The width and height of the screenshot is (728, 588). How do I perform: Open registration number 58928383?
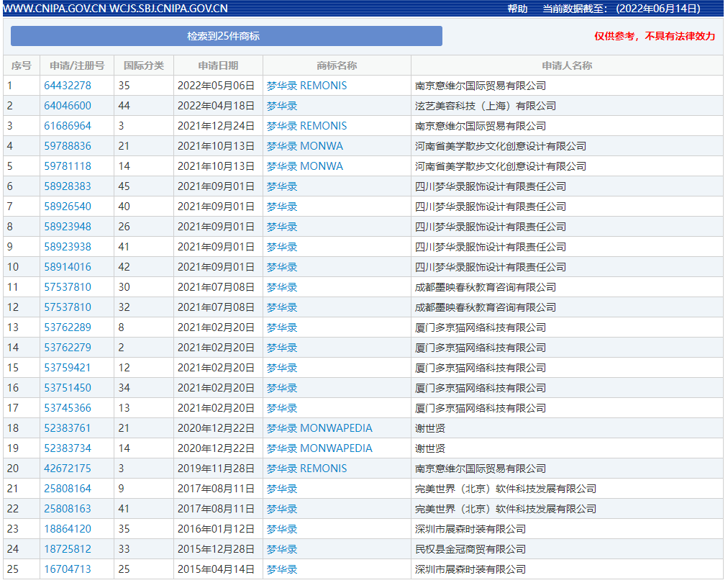coord(68,186)
